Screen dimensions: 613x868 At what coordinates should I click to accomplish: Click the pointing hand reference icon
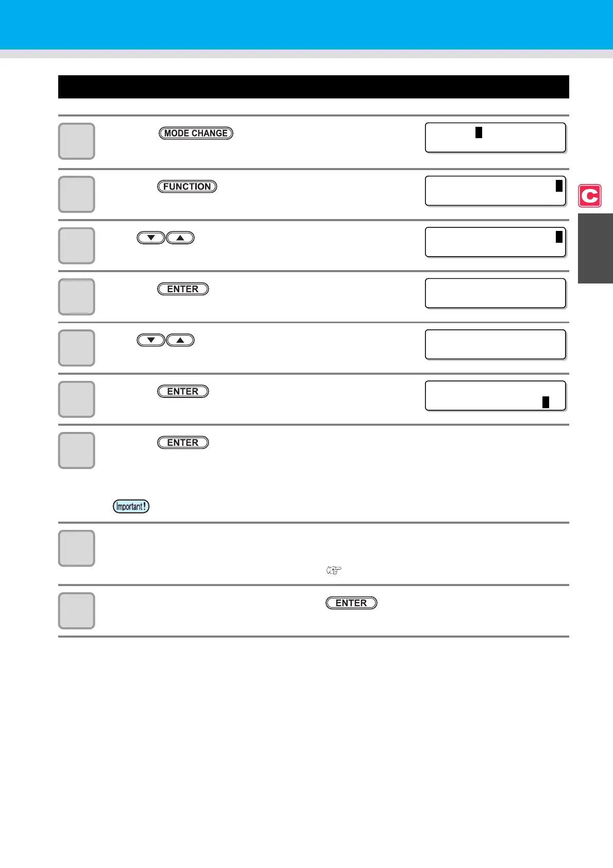point(334,571)
